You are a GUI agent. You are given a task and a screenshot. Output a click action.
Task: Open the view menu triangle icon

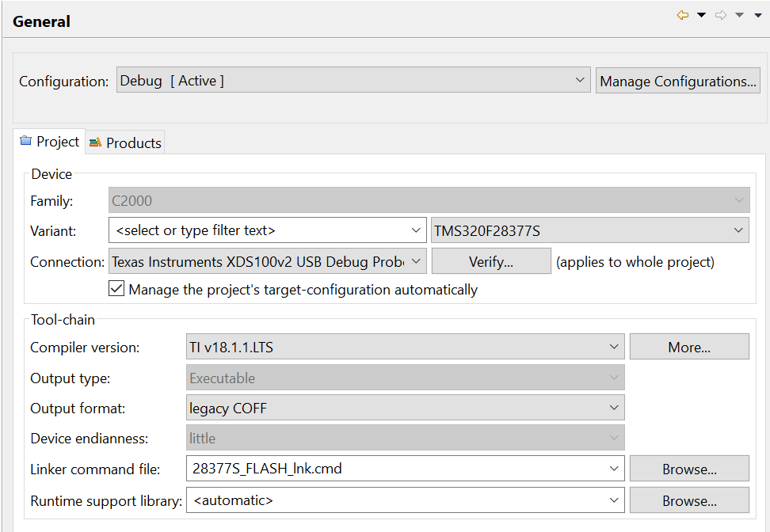pyautogui.click(x=758, y=15)
